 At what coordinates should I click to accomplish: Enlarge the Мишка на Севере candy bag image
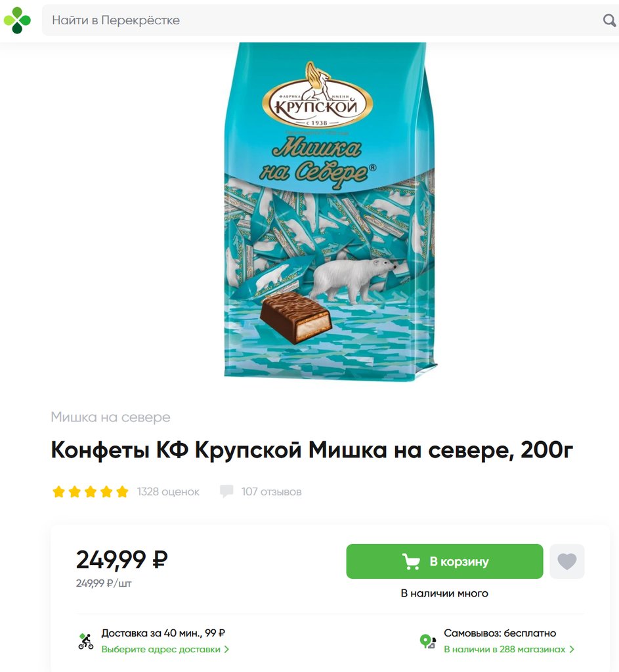330,210
